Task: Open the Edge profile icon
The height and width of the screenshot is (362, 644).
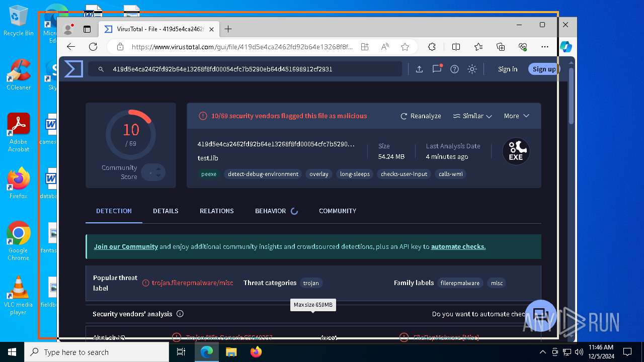Action: [x=68, y=29]
